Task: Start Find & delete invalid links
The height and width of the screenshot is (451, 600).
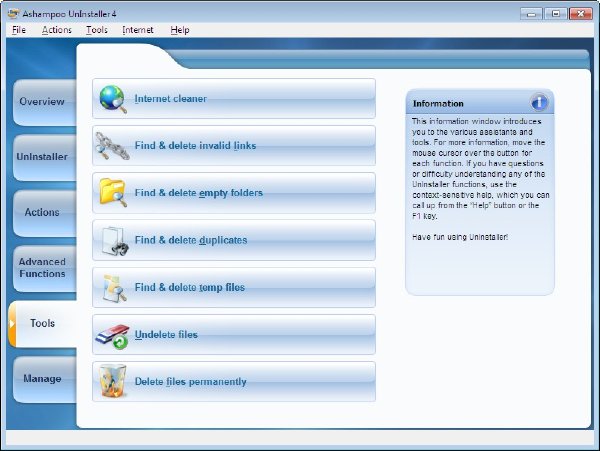Action: (x=234, y=146)
